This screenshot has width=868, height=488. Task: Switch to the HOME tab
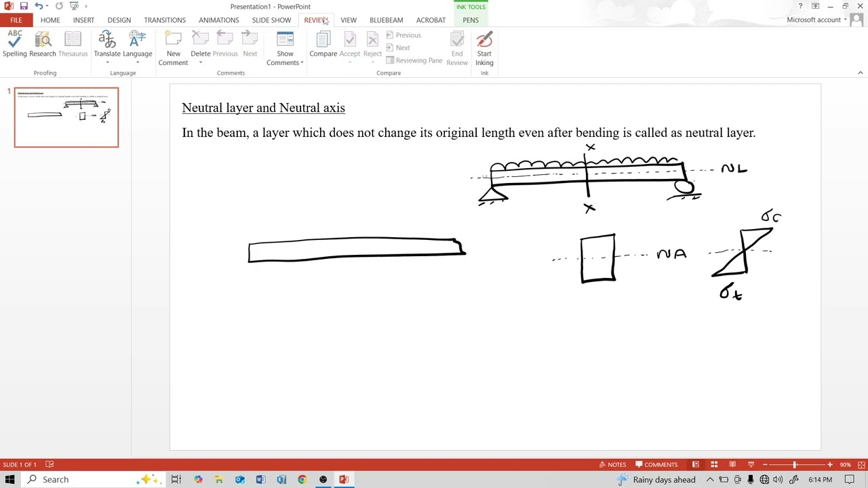tap(50, 20)
